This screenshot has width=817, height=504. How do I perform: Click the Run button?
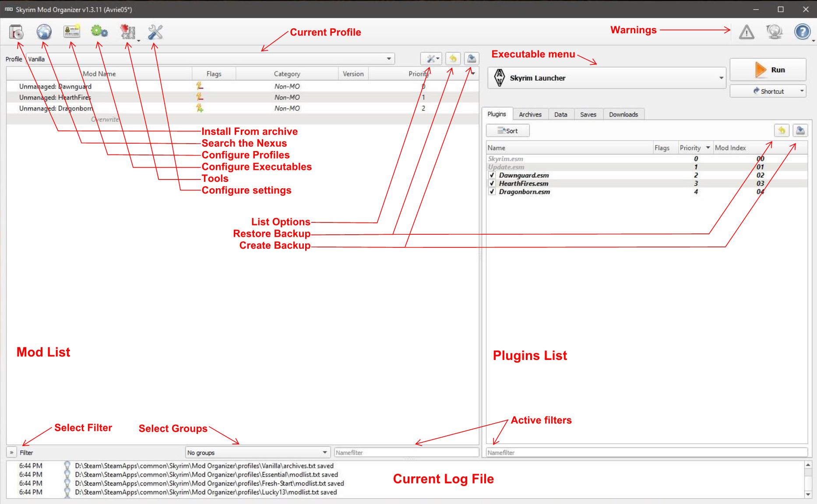coord(768,70)
